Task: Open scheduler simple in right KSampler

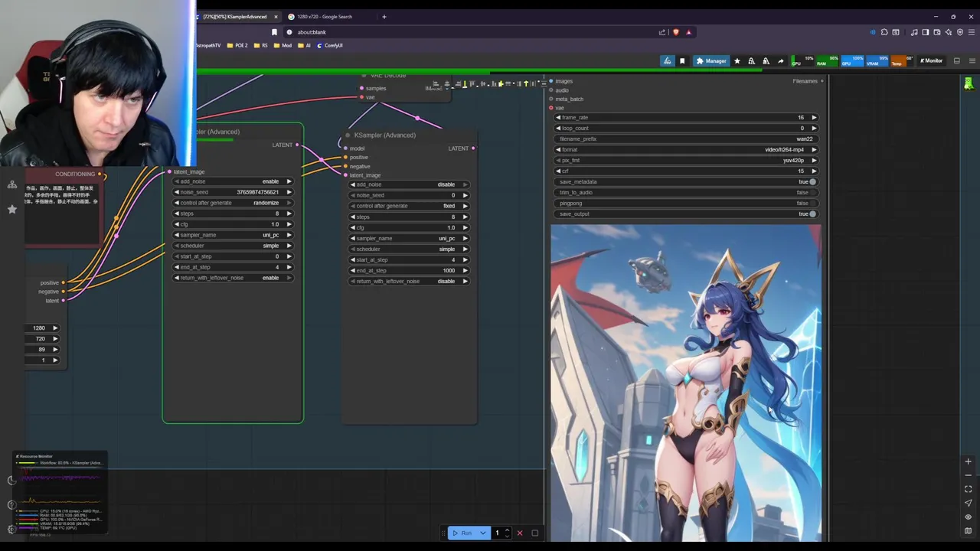Action: 409,249
